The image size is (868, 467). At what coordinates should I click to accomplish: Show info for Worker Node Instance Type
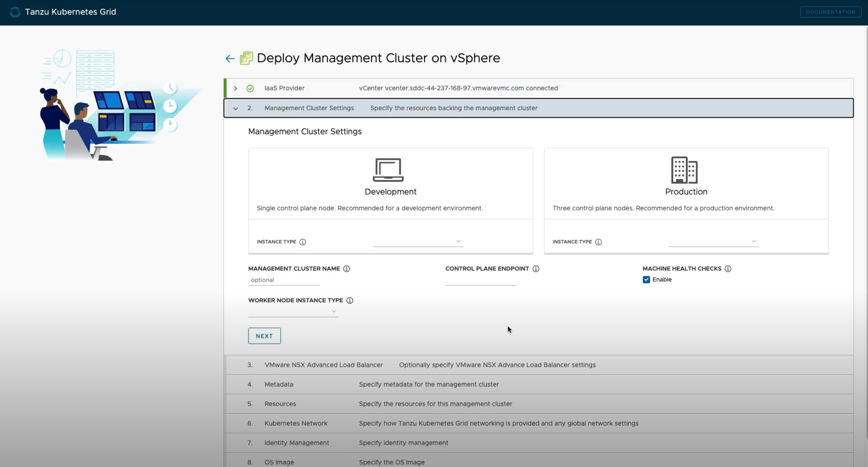pyautogui.click(x=350, y=301)
